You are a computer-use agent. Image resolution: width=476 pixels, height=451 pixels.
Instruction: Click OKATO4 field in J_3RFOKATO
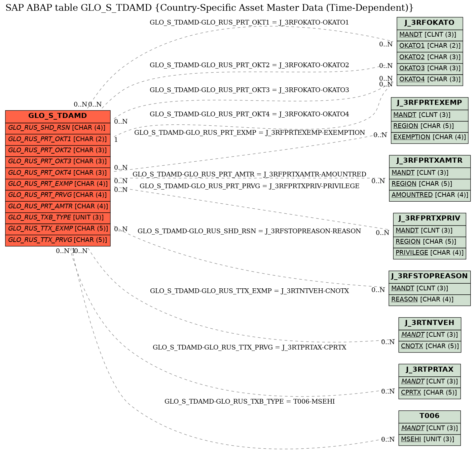tap(430, 80)
